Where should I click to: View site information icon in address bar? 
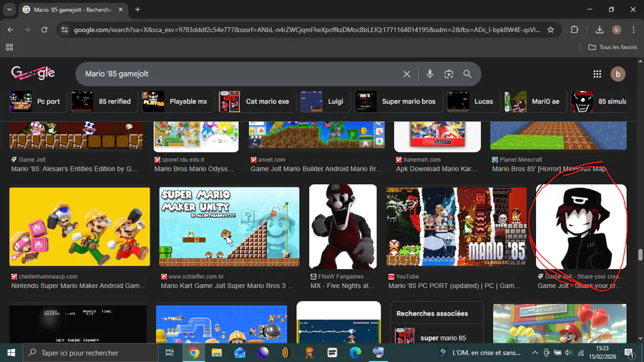[x=64, y=29]
